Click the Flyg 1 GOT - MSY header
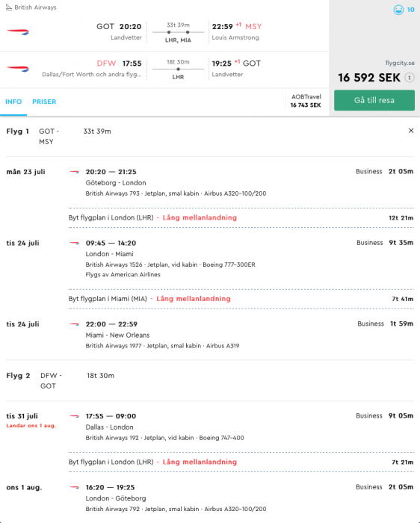The image size is (420, 523). pyautogui.click(x=32, y=137)
